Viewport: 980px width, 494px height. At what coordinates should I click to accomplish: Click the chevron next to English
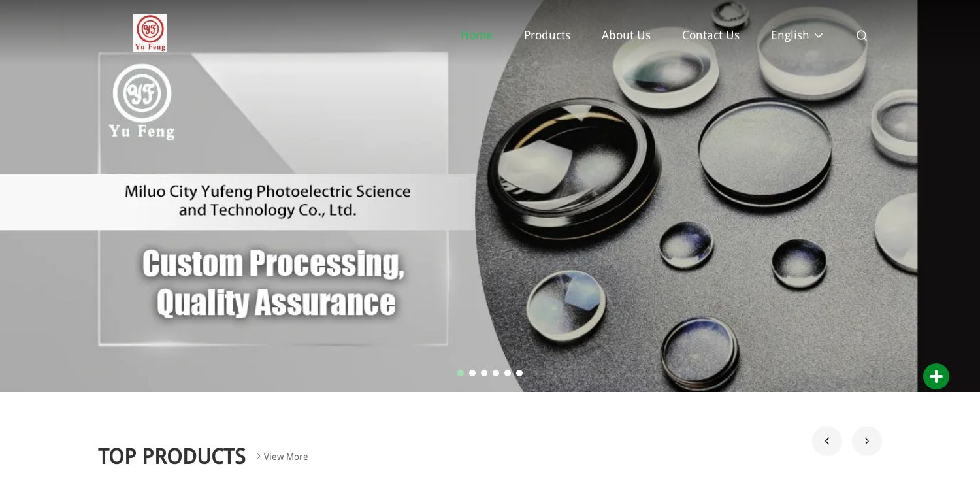tap(819, 35)
